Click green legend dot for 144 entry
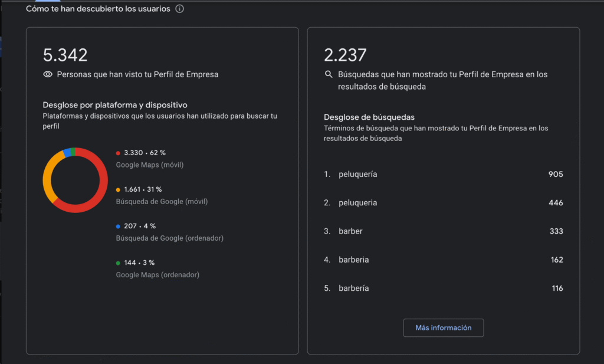The image size is (604, 364). pos(118,263)
